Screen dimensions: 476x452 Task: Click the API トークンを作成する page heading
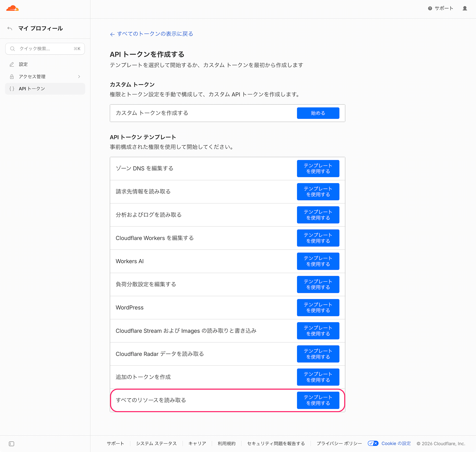[x=147, y=55]
